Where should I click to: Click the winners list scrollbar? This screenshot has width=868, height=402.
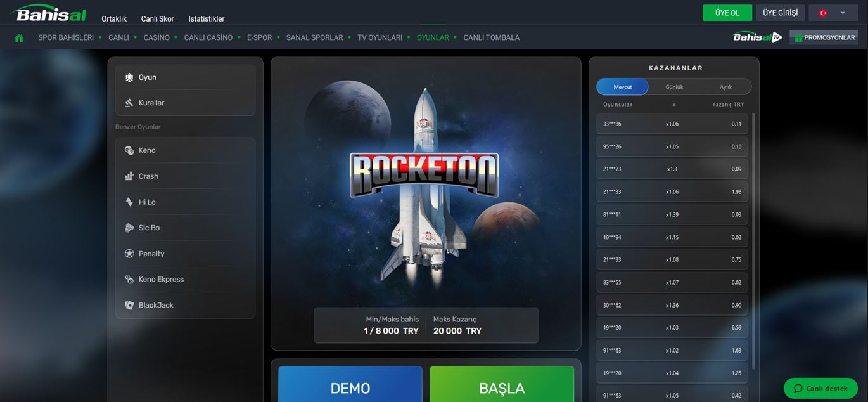[x=753, y=241]
